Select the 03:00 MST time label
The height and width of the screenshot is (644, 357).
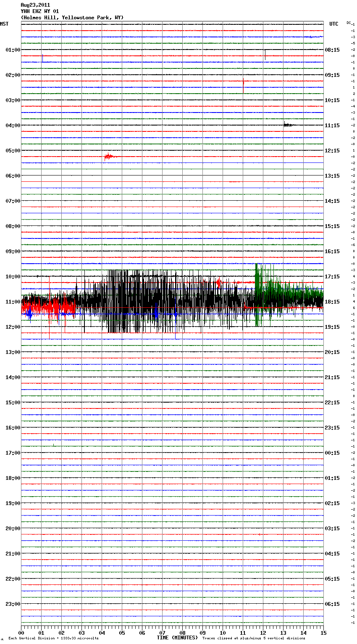tap(13, 100)
